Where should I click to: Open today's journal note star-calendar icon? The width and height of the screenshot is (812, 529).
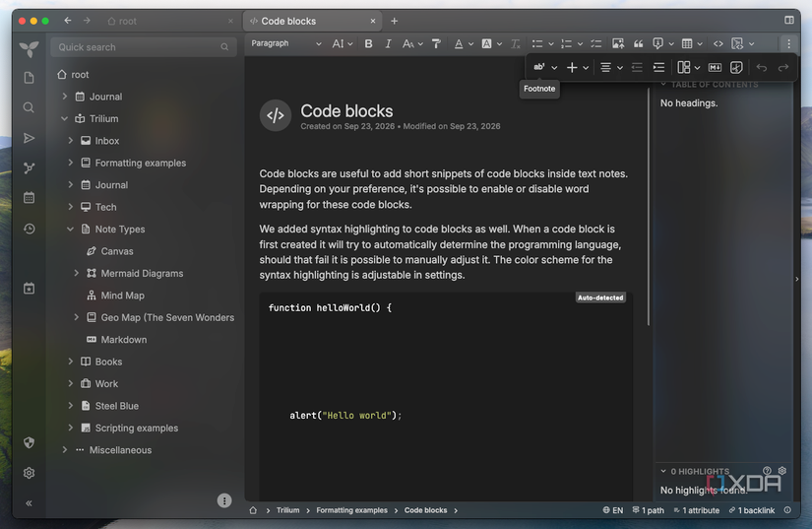point(29,289)
